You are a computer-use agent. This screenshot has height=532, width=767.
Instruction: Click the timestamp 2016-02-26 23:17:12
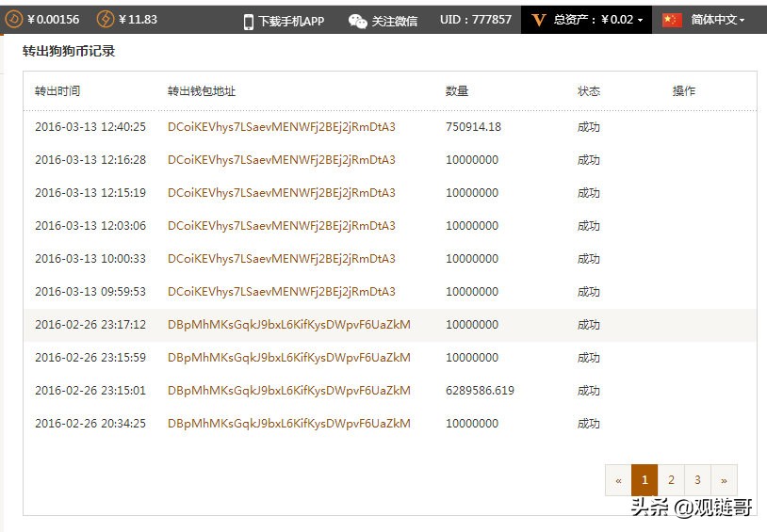90,325
